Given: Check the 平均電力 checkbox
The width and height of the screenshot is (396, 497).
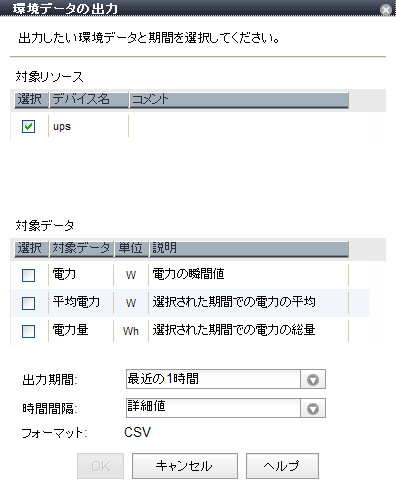Looking at the screenshot, I should click(x=28, y=303).
